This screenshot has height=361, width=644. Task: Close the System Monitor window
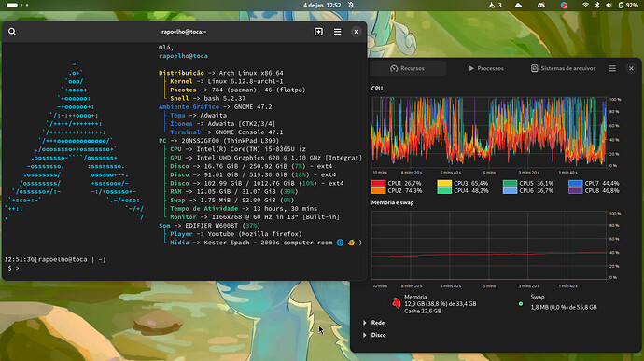(631, 68)
